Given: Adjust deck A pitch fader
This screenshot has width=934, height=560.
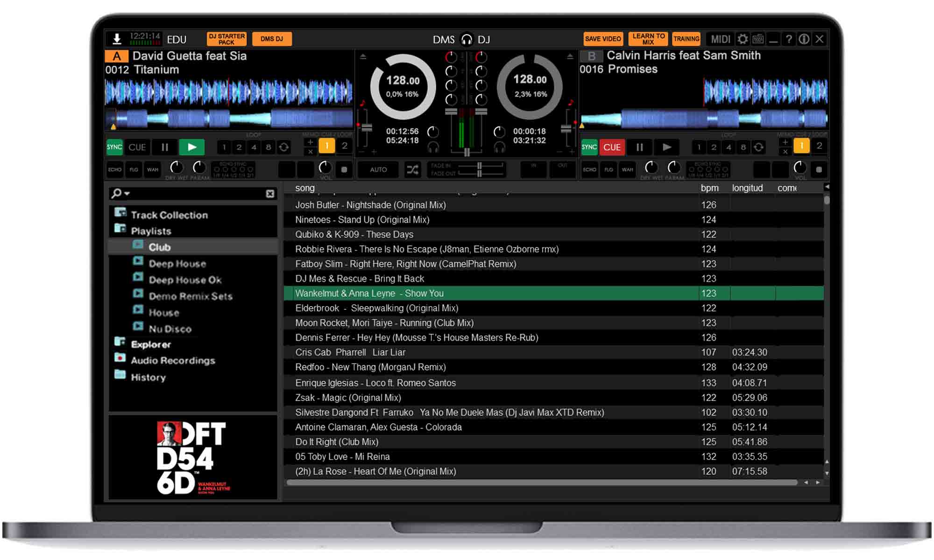Looking at the screenshot, I should (x=366, y=127).
